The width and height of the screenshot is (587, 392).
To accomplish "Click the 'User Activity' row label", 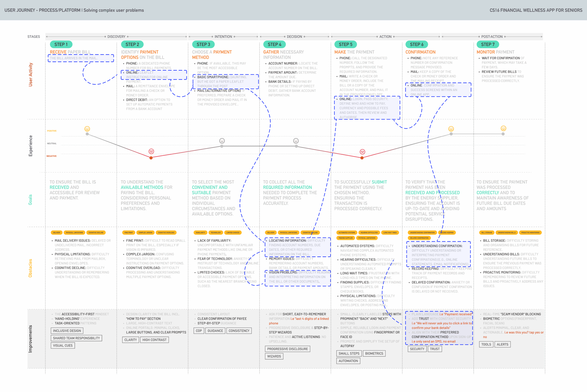I will coord(30,74).
